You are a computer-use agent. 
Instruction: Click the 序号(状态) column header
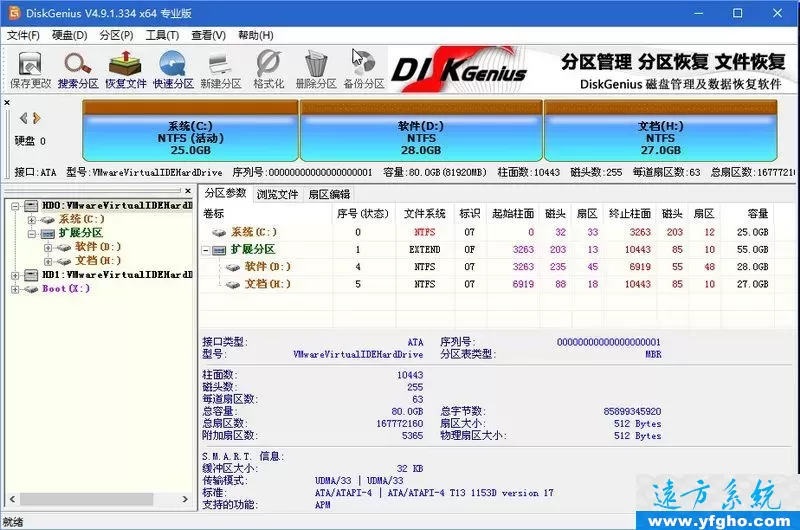[363, 214]
